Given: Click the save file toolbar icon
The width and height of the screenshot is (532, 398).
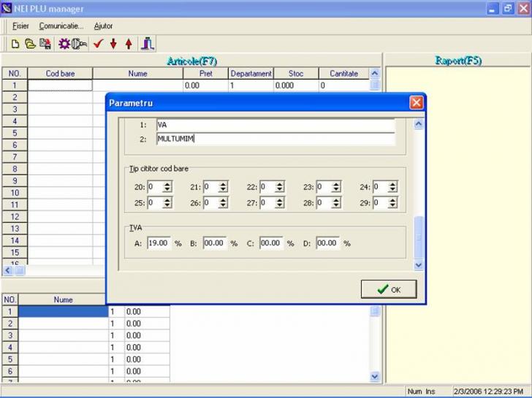Looking at the screenshot, I should point(45,44).
